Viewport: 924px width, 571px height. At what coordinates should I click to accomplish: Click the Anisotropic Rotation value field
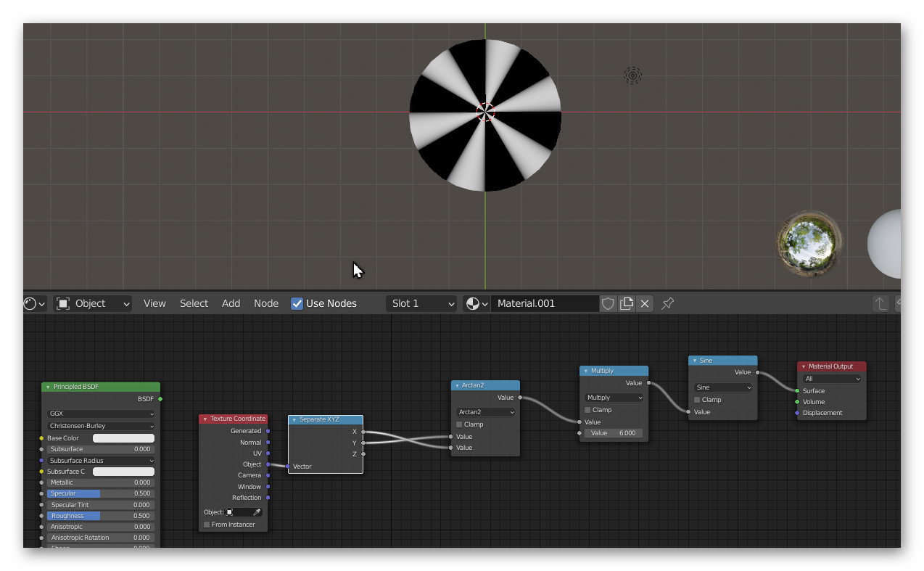click(101, 538)
